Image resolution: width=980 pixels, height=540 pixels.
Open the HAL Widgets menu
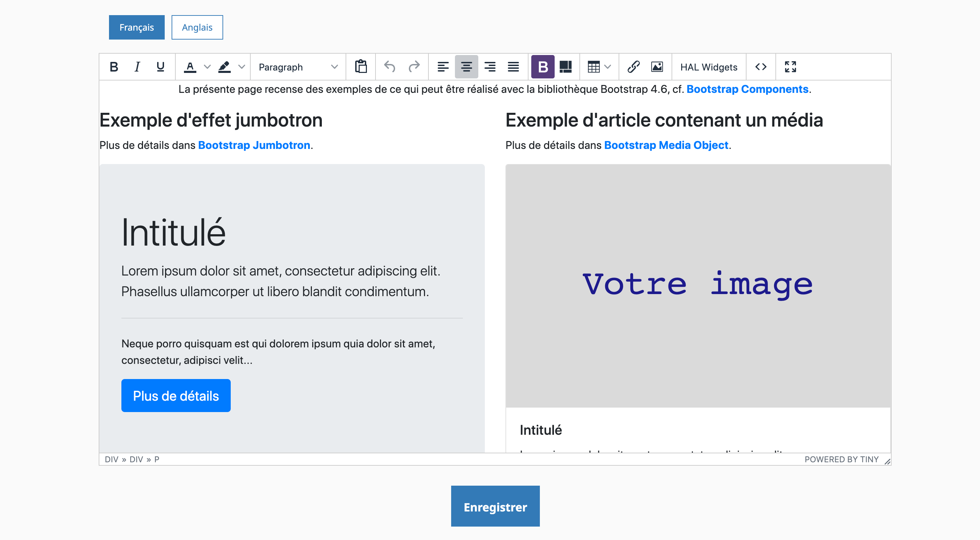[x=709, y=67]
